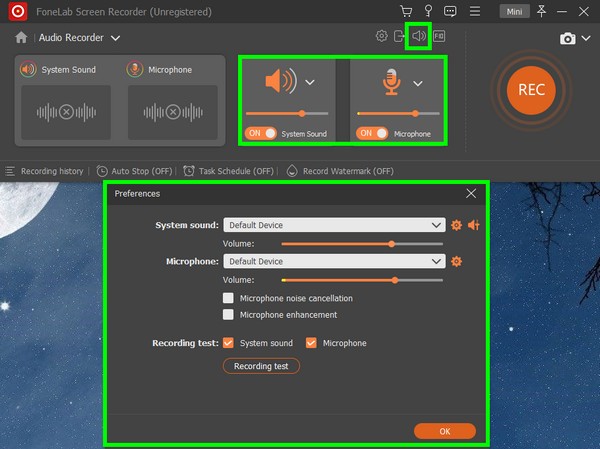
Task: Expand the arrow next to large microphone
Action: (x=418, y=83)
